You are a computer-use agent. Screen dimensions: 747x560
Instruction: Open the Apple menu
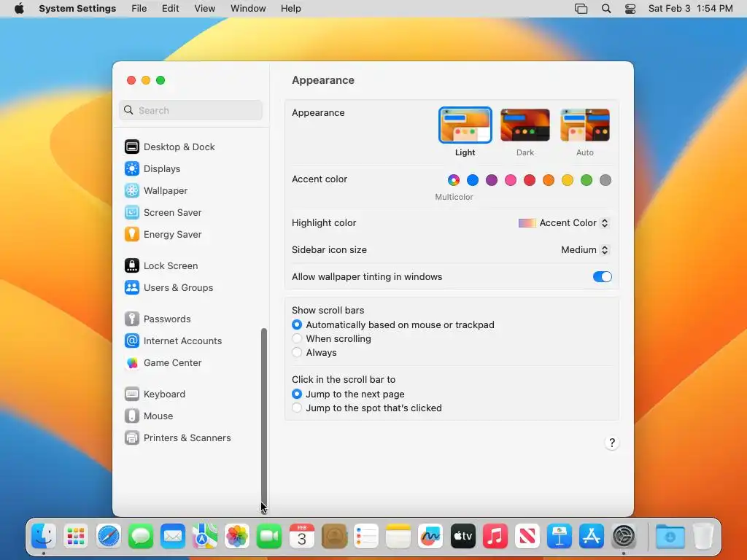[19, 9]
